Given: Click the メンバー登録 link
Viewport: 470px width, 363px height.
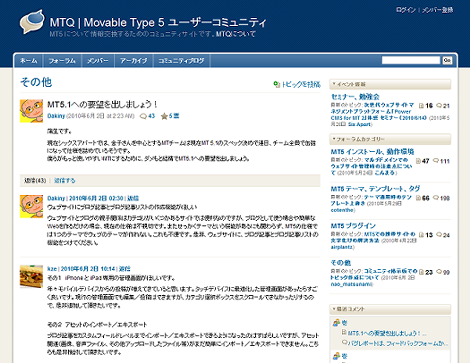Looking at the screenshot, I should tap(437, 10).
